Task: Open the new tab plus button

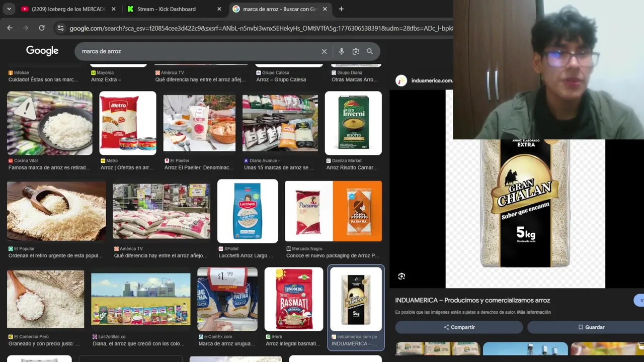Action: pyautogui.click(x=341, y=9)
